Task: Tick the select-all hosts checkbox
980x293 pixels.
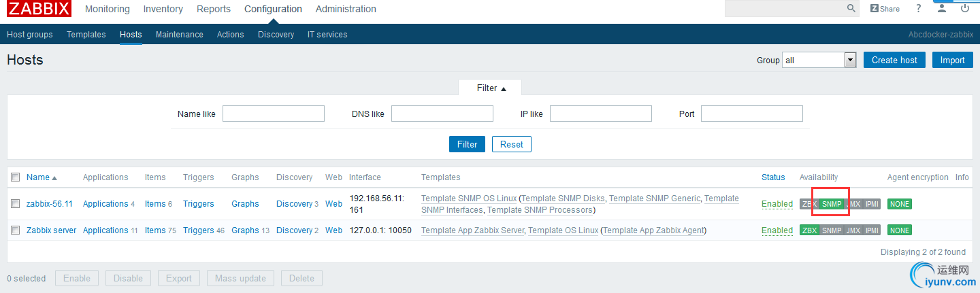Action: pyautogui.click(x=16, y=177)
